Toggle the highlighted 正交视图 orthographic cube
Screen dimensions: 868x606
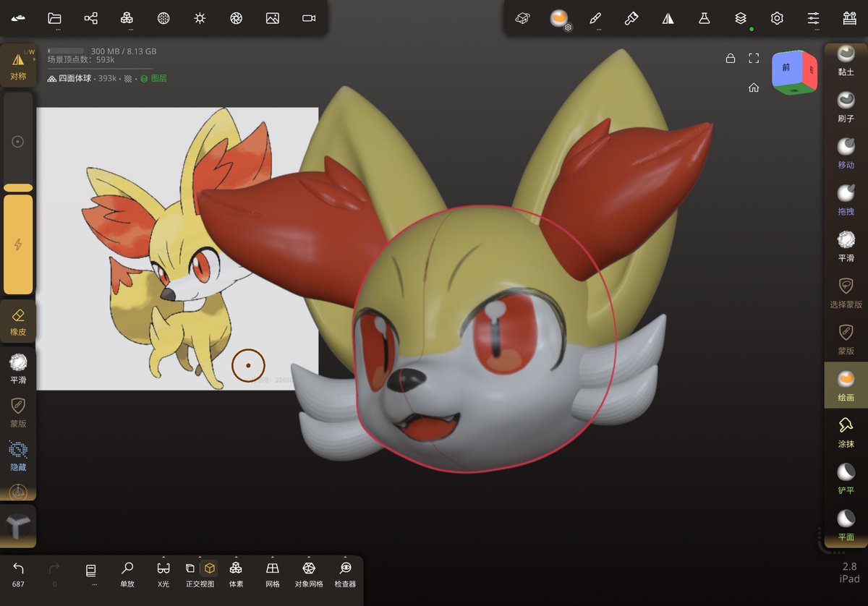click(x=209, y=568)
